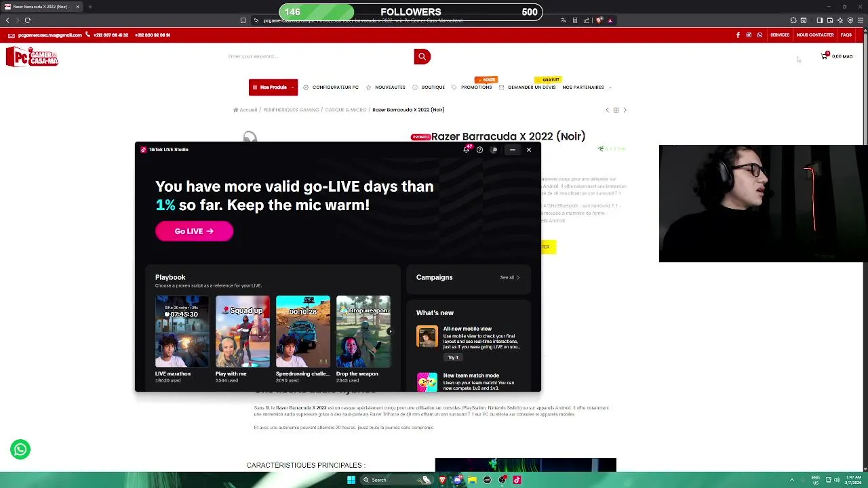
Task: Go back with the browser back arrow
Action: [7, 20]
